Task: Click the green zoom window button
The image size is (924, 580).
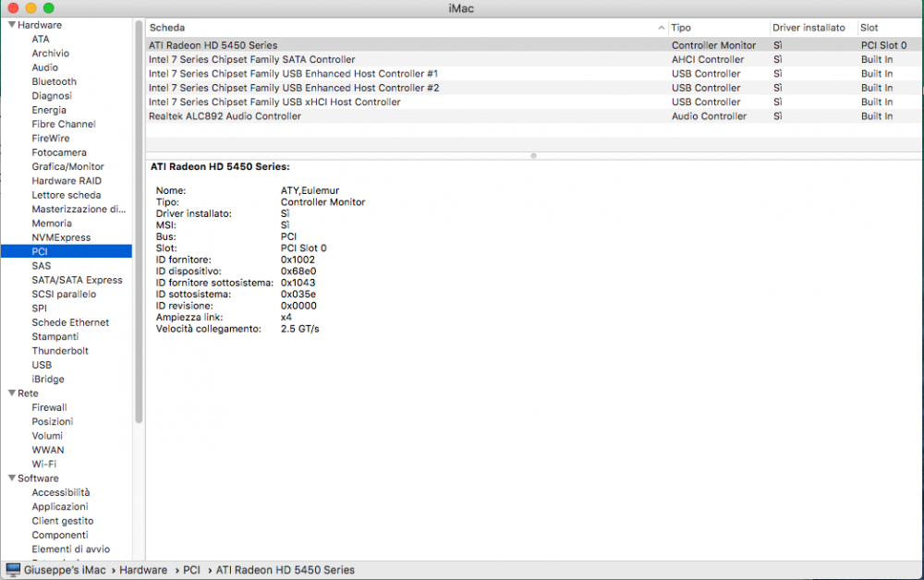Action: [x=49, y=7]
